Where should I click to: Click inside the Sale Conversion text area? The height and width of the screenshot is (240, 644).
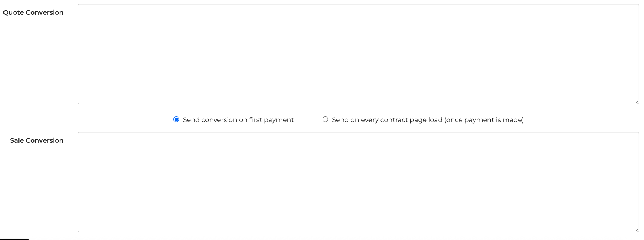pyautogui.click(x=358, y=182)
